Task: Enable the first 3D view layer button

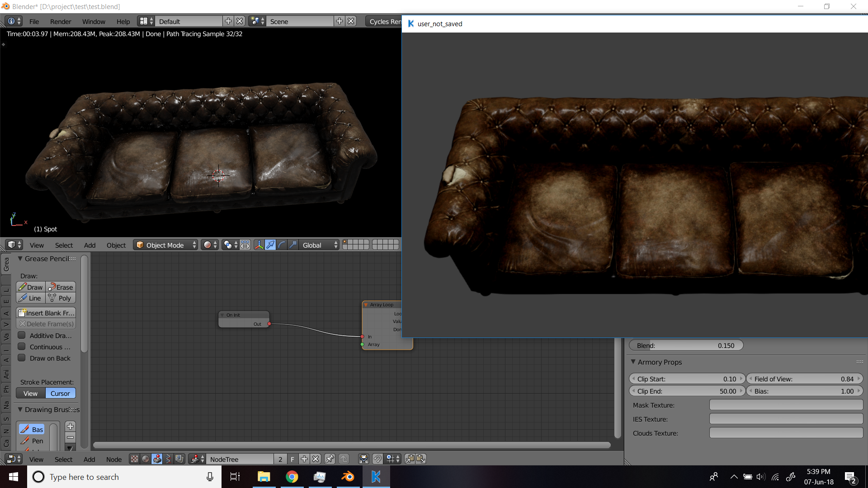Action: coord(345,242)
